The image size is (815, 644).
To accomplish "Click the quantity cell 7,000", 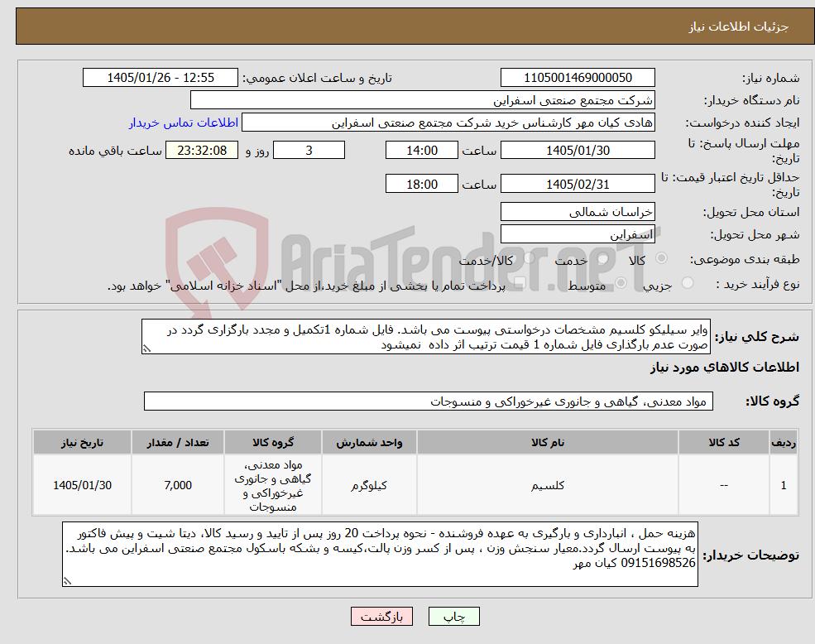I will click(178, 485).
